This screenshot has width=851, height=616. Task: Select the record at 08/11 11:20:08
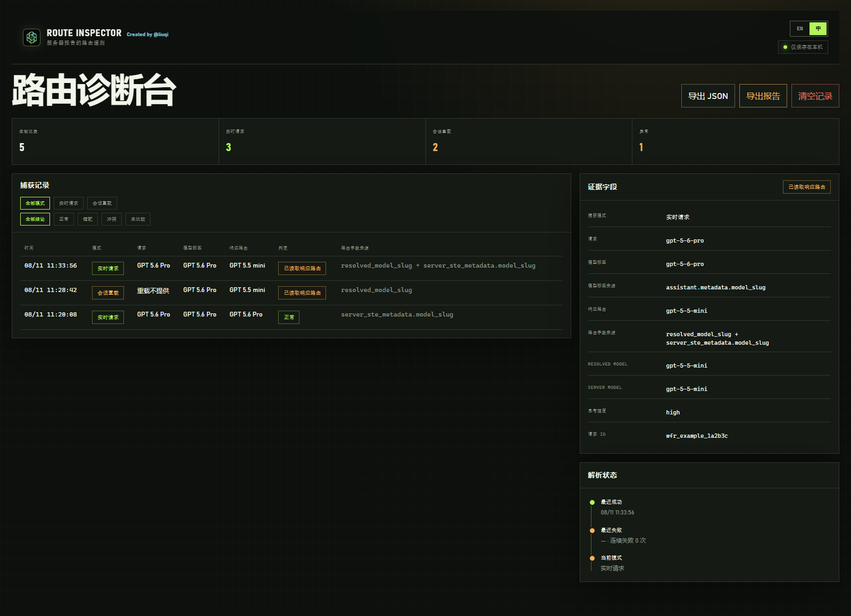click(291, 318)
